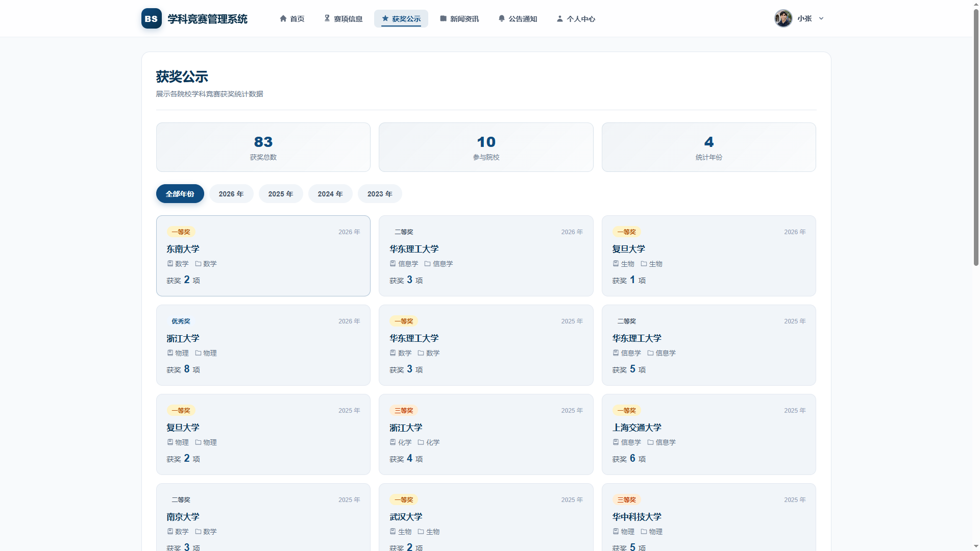Click the news icon beside 新闻资讯
The height and width of the screenshot is (551, 980).
click(444, 18)
